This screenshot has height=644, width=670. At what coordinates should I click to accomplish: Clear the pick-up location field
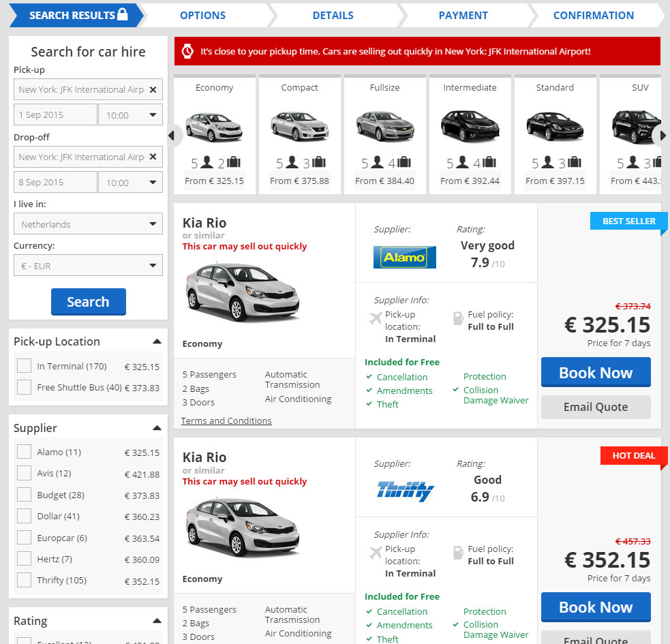153,90
